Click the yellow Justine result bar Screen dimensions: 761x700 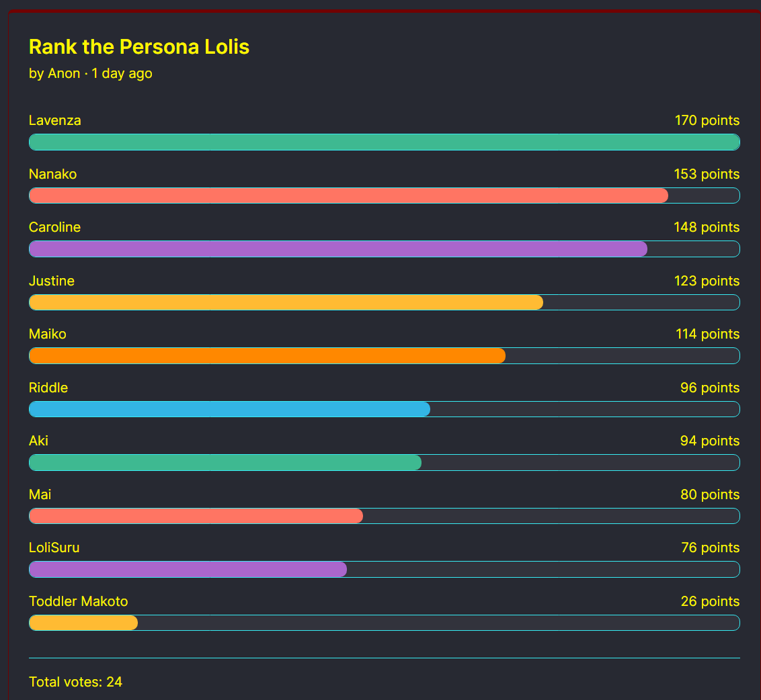coord(286,302)
